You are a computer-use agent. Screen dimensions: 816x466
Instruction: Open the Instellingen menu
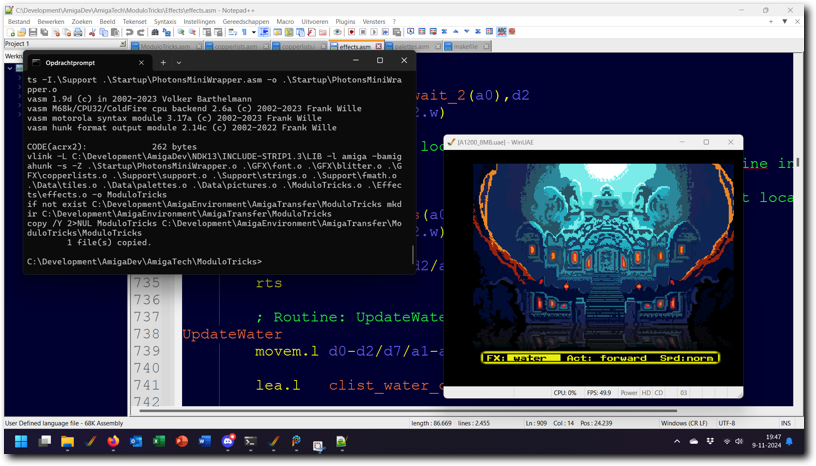(199, 21)
